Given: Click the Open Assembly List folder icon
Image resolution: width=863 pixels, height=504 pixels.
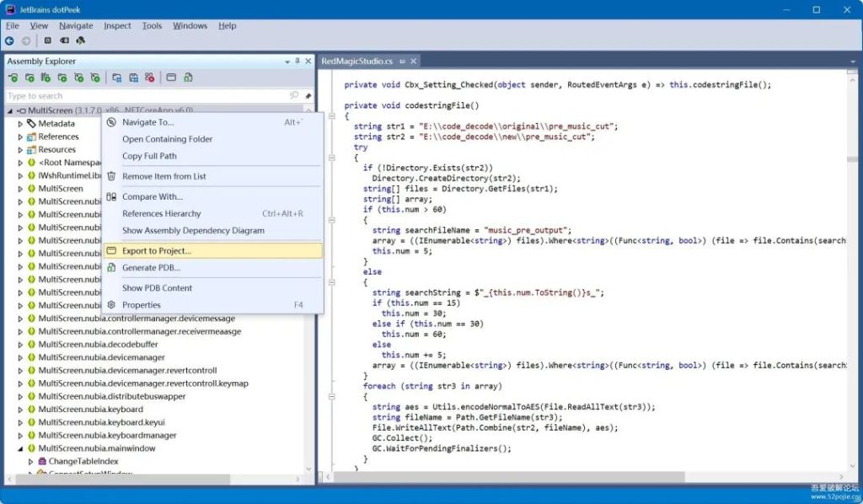Looking at the screenshot, I should point(116,78).
